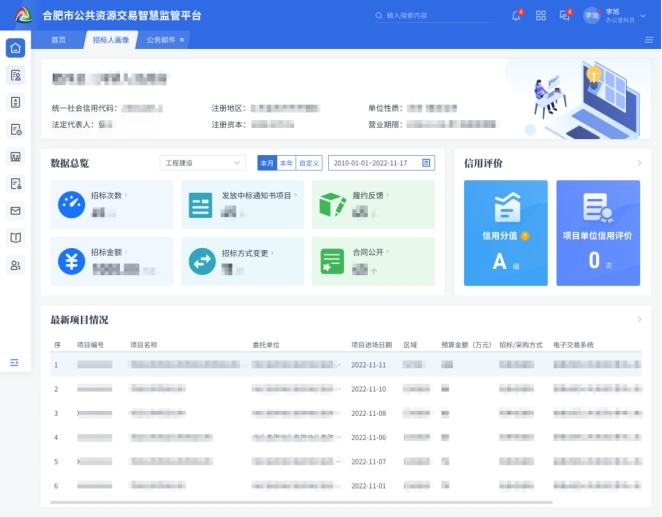Open the 招标次数 statistics link
This screenshot has height=517, width=662.
click(107, 196)
